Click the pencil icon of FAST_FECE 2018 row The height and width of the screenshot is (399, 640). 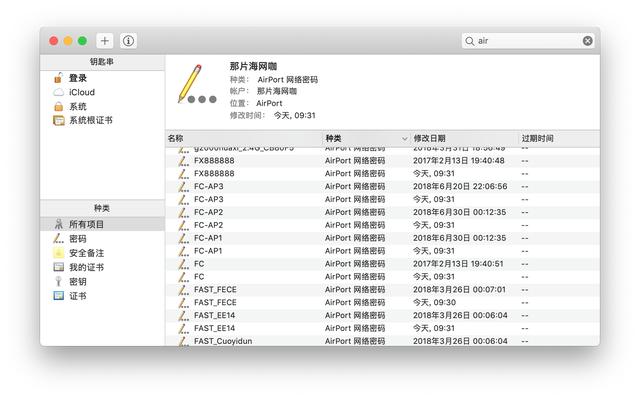[x=184, y=290]
